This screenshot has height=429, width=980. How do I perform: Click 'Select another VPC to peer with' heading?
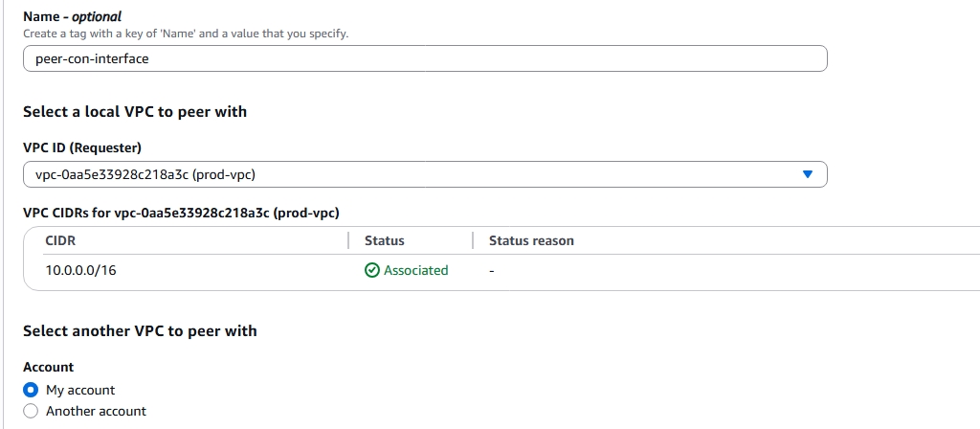(x=140, y=331)
